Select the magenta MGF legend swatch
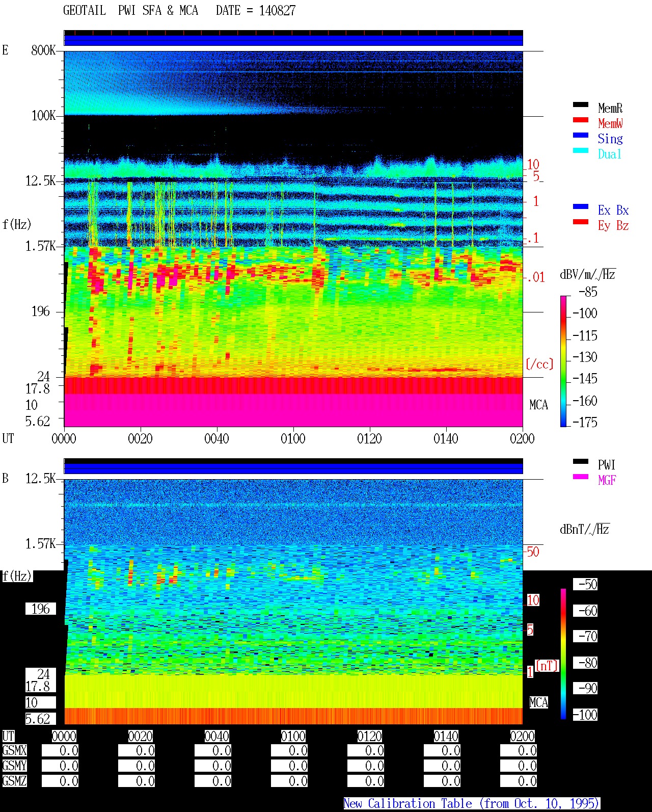652x812 pixels. click(x=581, y=477)
